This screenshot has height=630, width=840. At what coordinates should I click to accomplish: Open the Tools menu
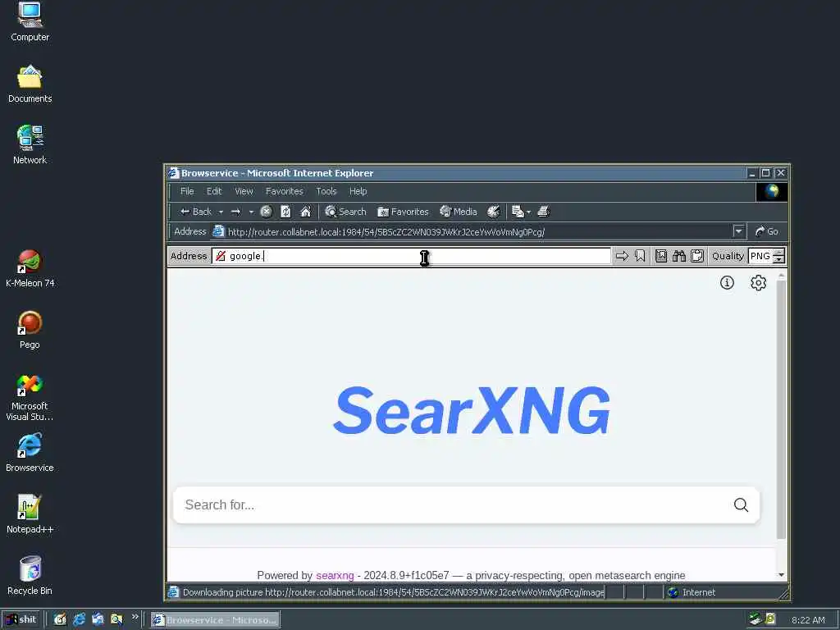[326, 191]
